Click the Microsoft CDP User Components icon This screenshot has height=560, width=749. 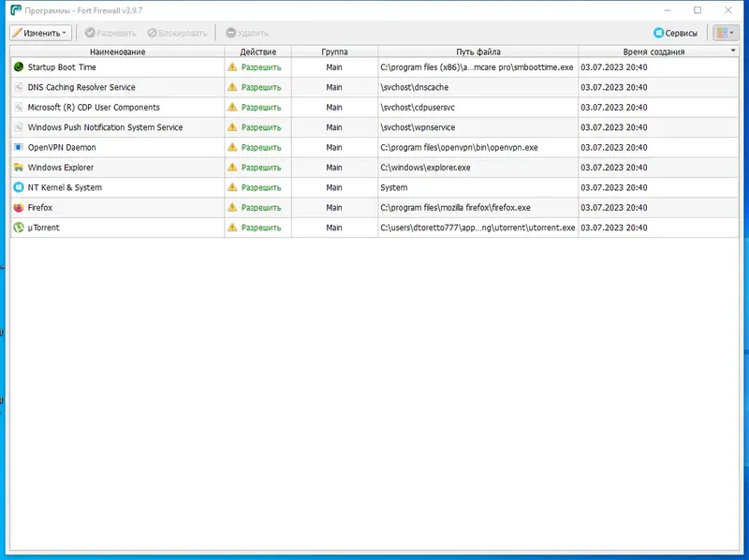click(19, 107)
